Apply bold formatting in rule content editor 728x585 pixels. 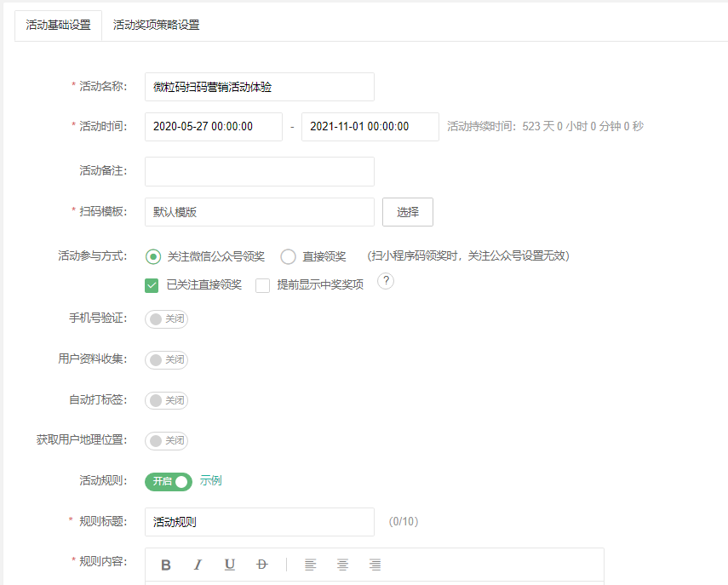tap(167, 565)
